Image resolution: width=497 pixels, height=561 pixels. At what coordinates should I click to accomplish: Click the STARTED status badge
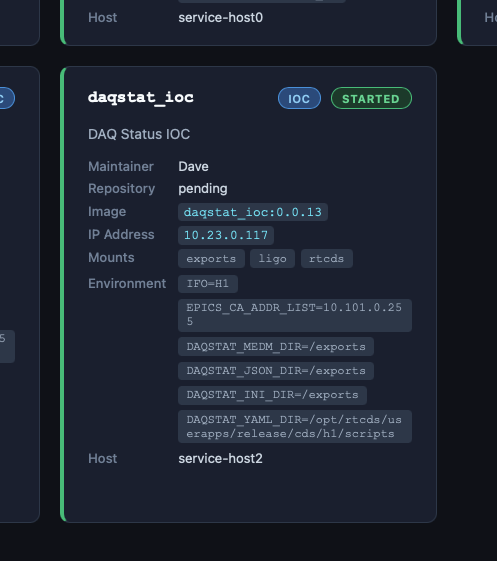pyautogui.click(x=371, y=98)
